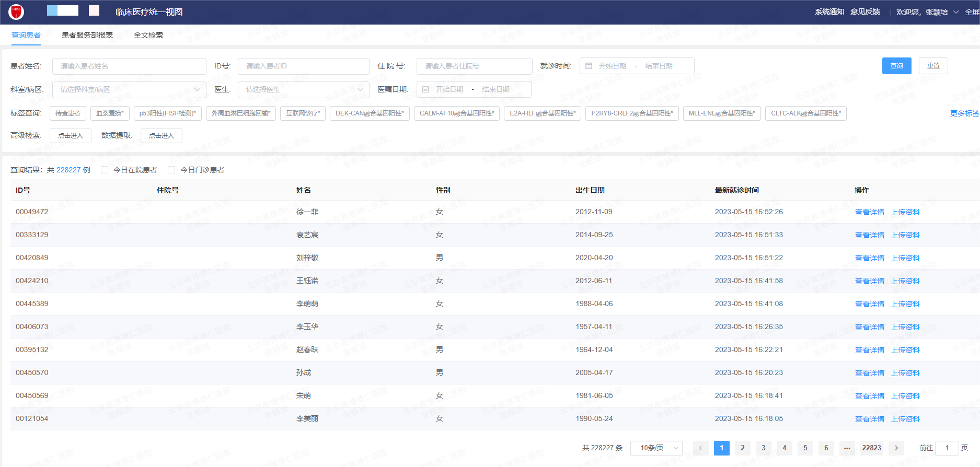980x467 pixels.
Task: Open the 科室/病区 dropdown
Action: (129, 89)
